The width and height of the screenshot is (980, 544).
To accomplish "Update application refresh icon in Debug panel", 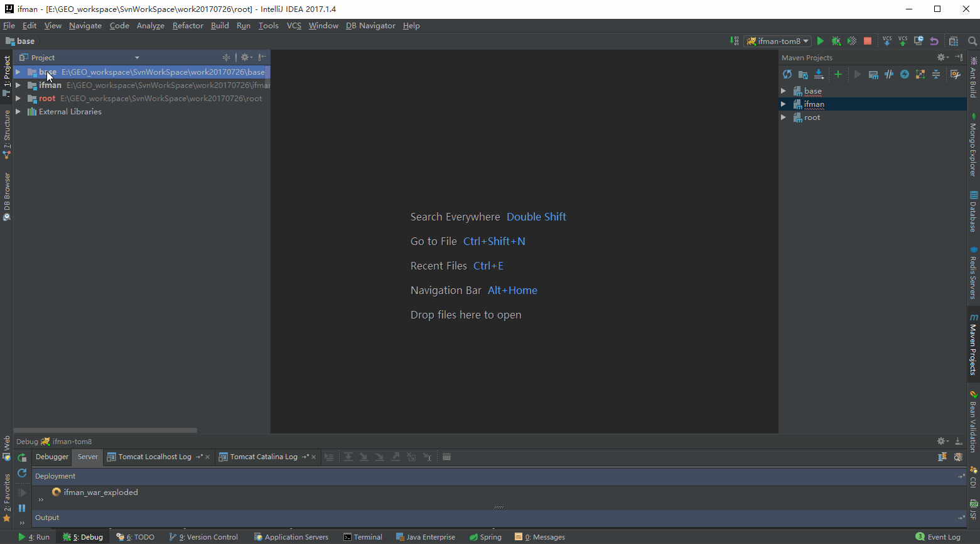I will (x=22, y=473).
